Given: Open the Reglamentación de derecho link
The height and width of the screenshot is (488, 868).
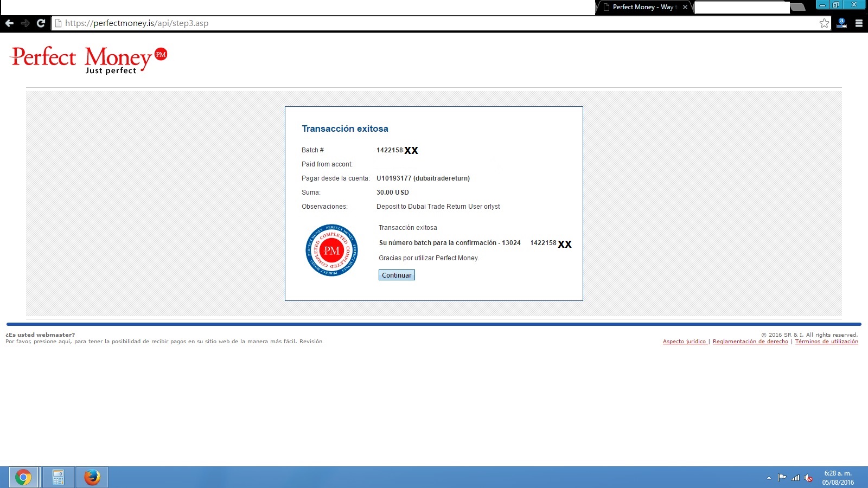Looking at the screenshot, I should pyautogui.click(x=750, y=342).
